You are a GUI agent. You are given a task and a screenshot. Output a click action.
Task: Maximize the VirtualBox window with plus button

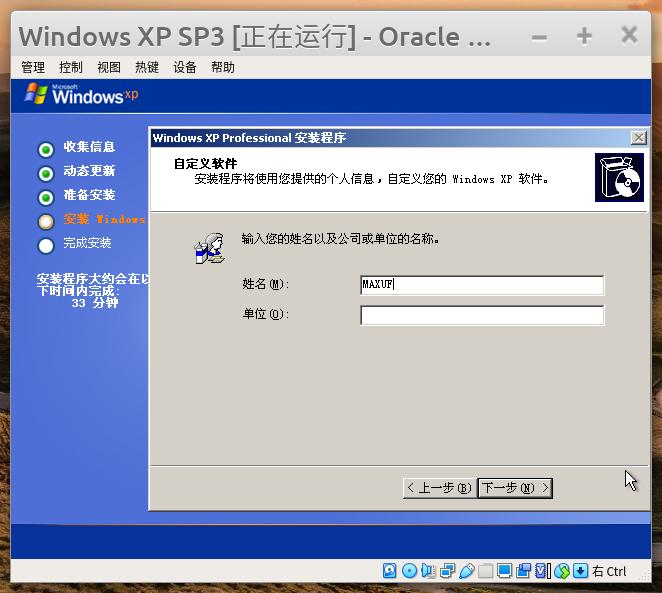(x=584, y=36)
